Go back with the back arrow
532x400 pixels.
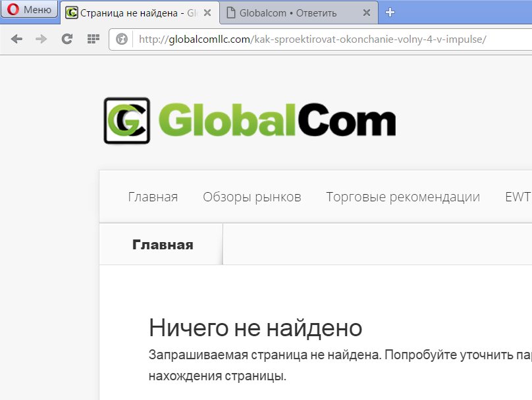(x=16, y=39)
